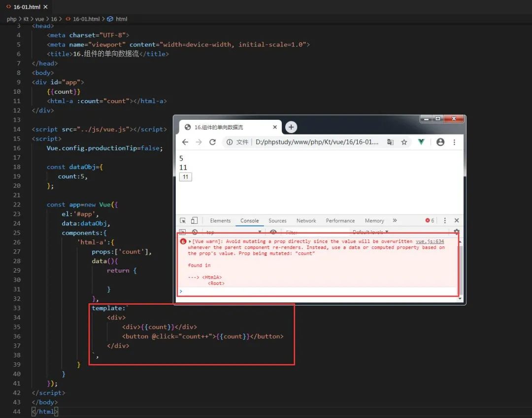This screenshot has height=418, width=532.
Task: Click breadcrumb 'php'
Action: pos(11,19)
